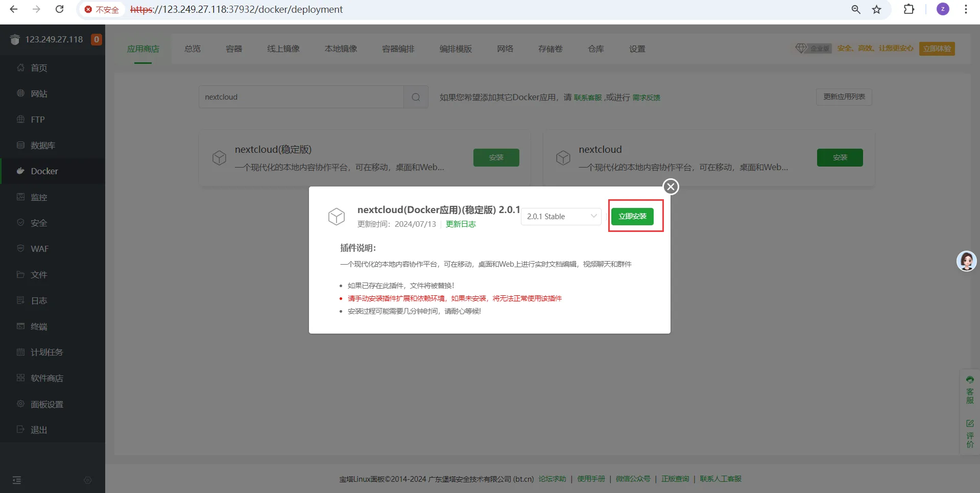Screen dimensions: 980x493
Task: Switch to the 网络 tab
Action: click(x=505, y=49)
